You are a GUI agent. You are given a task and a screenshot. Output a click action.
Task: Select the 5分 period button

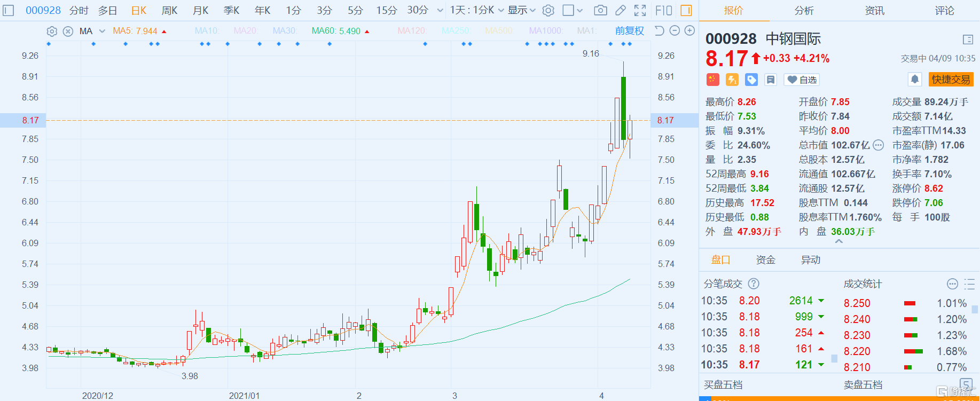pos(355,10)
